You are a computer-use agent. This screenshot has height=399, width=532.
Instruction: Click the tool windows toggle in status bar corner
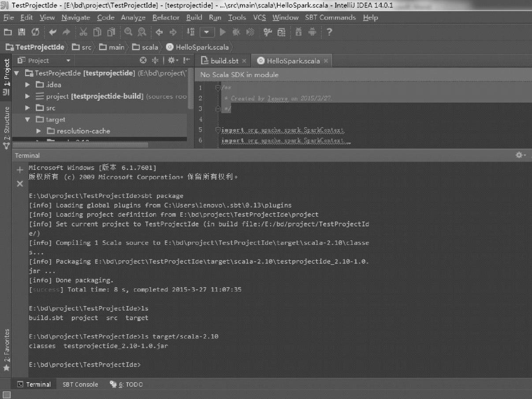[x=6, y=395]
